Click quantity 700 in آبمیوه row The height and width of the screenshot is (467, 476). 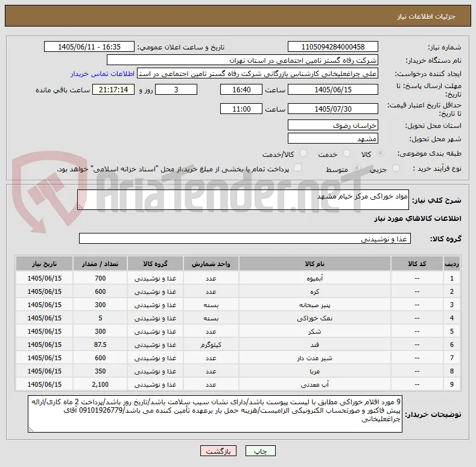[100, 278]
